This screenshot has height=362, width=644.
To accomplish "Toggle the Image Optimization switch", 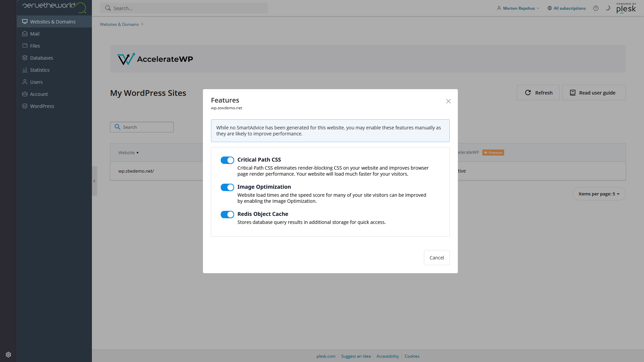I will pyautogui.click(x=227, y=187).
